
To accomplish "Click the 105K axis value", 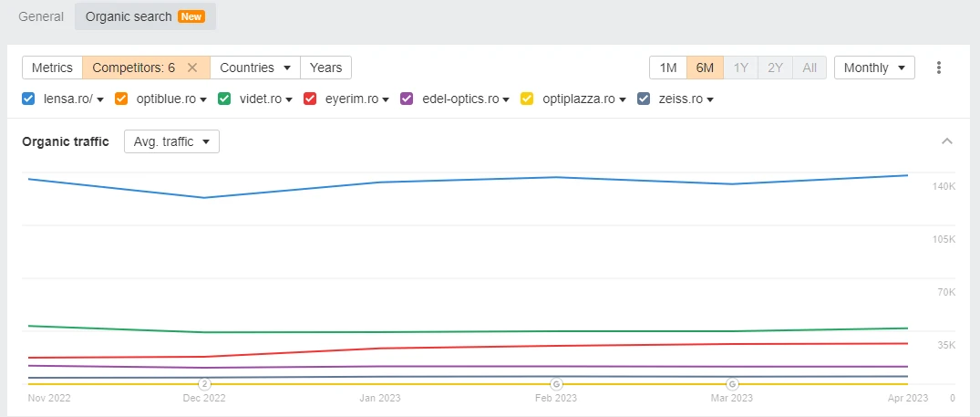I will click(944, 239).
